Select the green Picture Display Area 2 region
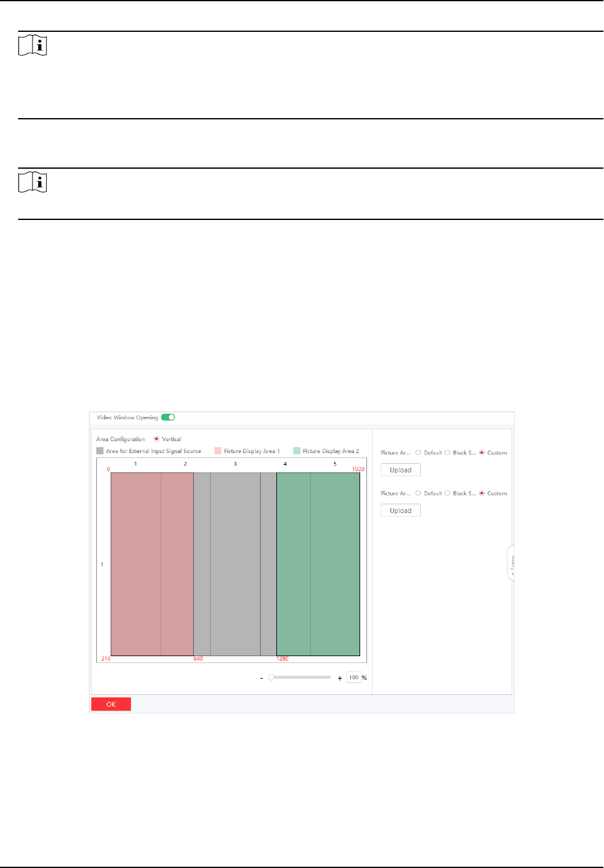 point(318,564)
